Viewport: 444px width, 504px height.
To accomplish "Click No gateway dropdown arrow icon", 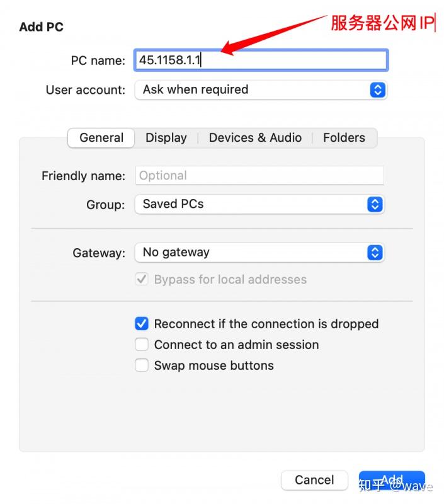I will point(375,253).
